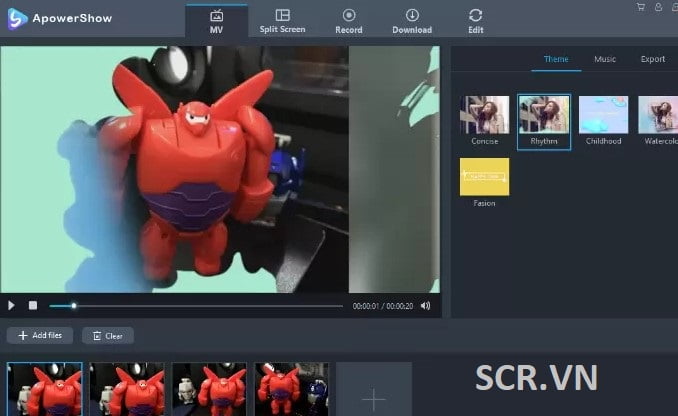The width and height of the screenshot is (678, 416).
Task: Open the Record tab
Action: [x=349, y=21]
